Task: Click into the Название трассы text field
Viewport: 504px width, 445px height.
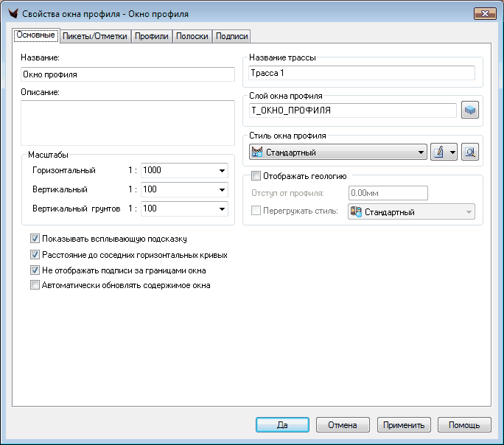Action: [x=361, y=74]
